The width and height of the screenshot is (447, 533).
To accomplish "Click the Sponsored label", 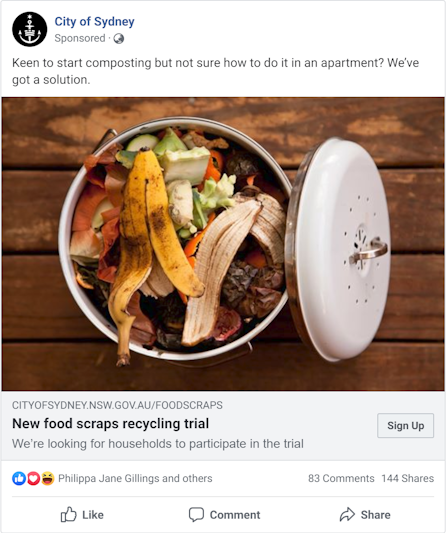I will pyautogui.click(x=80, y=38).
